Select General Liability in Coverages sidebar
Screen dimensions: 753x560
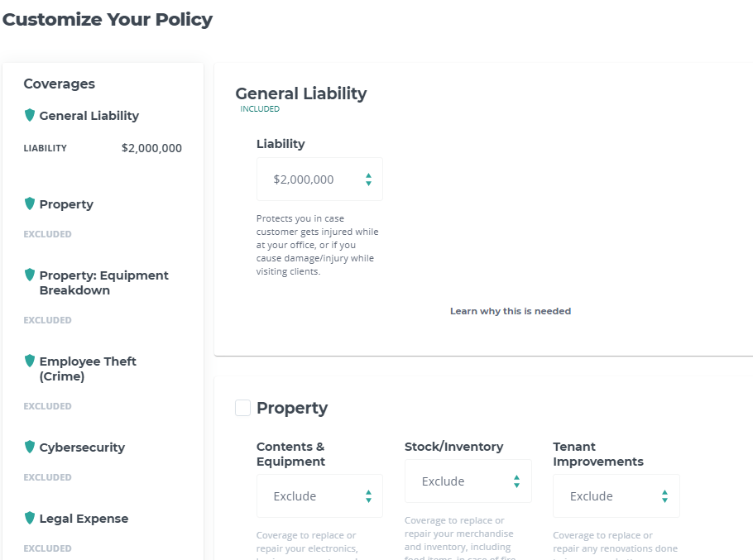pyautogui.click(x=89, y=116)
